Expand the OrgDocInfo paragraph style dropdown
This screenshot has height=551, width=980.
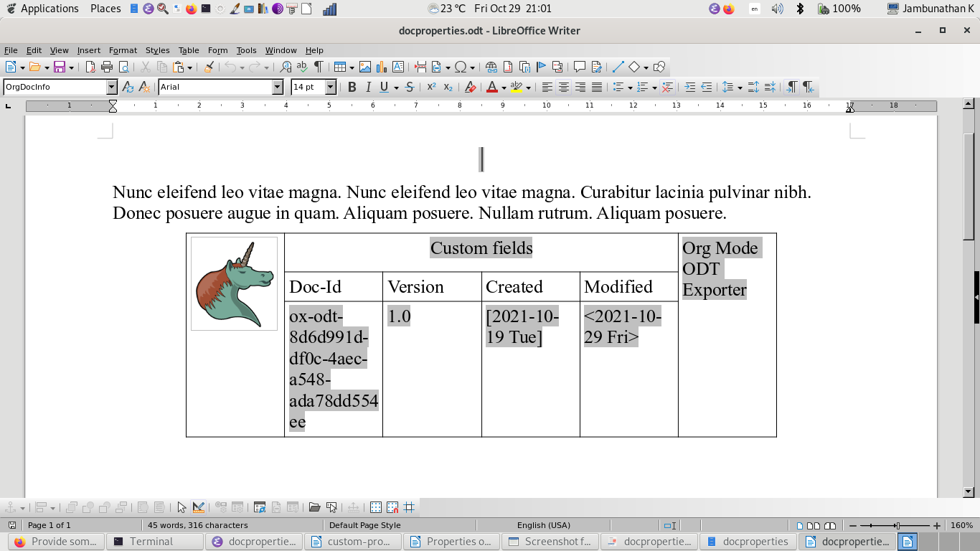coord(111,87)
